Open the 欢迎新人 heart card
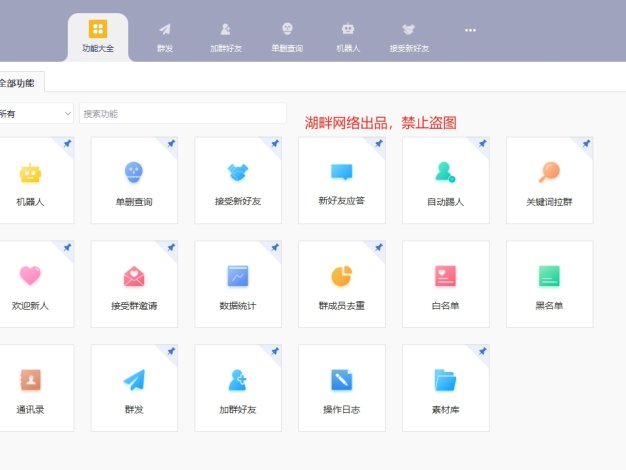 pyautogui.click(x=36, y=284)
